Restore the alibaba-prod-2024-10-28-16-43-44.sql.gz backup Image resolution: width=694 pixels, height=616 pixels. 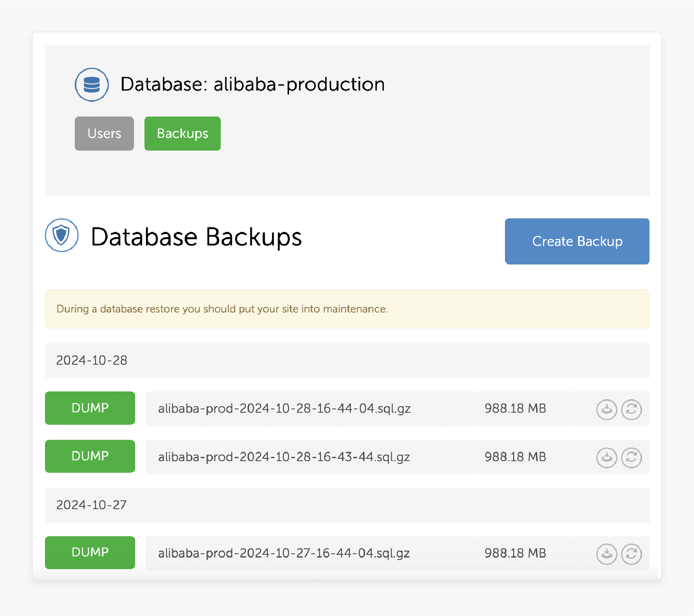631,458
